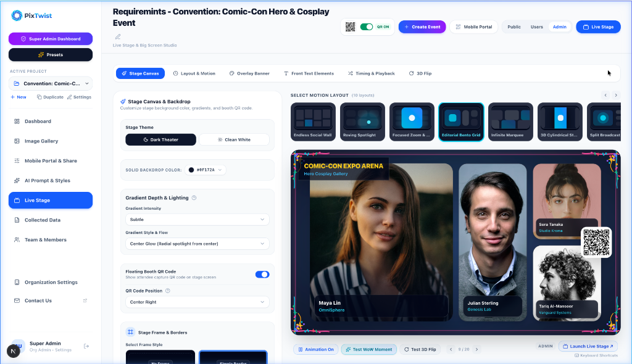Click info icon beside Gradient Depth & Lighting
Screen dimensions: 632x364
tap(194, 198)
